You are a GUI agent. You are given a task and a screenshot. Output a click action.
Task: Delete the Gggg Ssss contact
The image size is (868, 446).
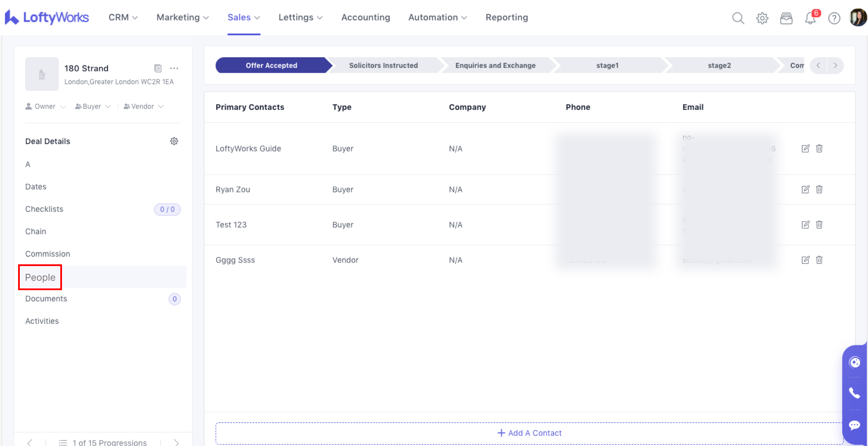819,260
